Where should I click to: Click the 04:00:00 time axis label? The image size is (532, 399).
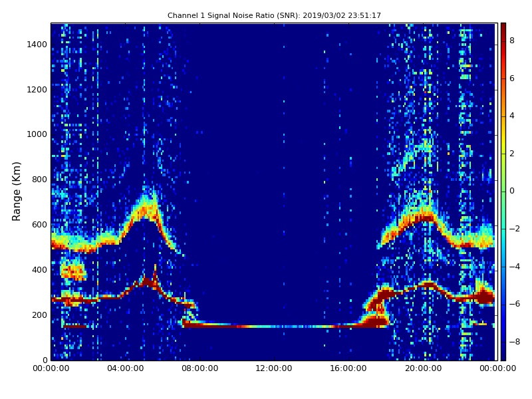(126, 368)
